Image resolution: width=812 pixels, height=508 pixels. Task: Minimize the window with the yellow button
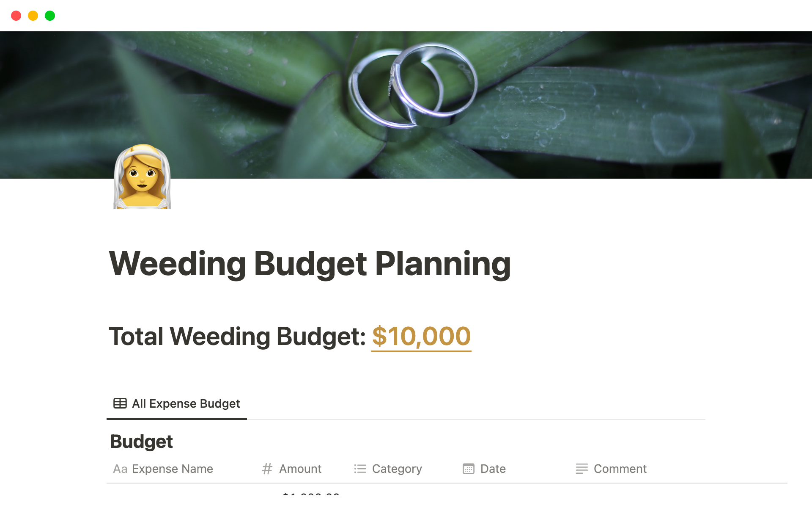pos(33,16)
